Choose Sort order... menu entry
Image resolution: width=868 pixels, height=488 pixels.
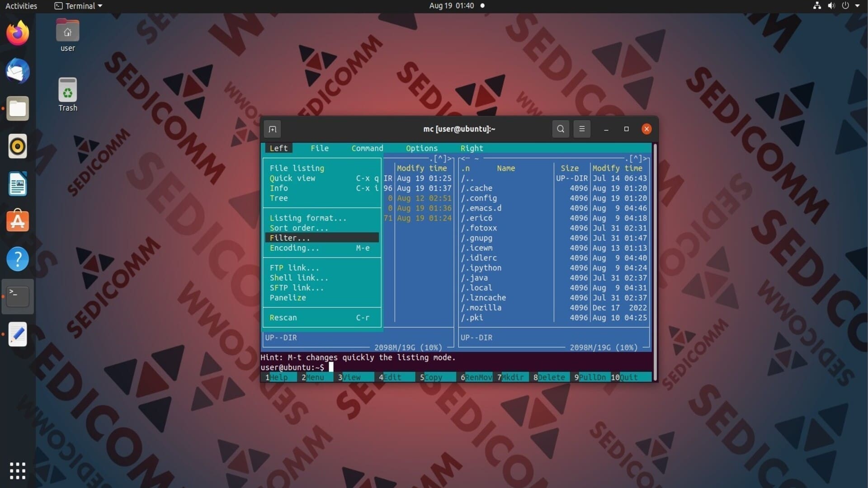299,228
